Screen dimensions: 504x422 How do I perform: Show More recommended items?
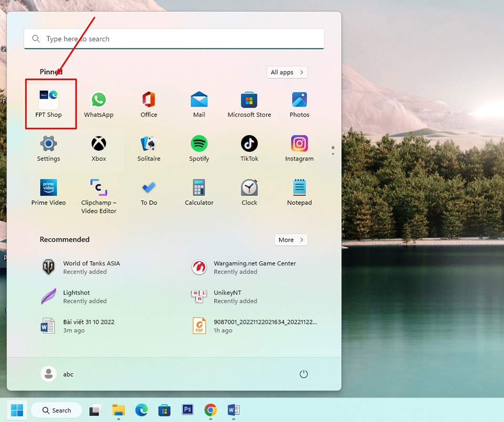coord(291,240)
